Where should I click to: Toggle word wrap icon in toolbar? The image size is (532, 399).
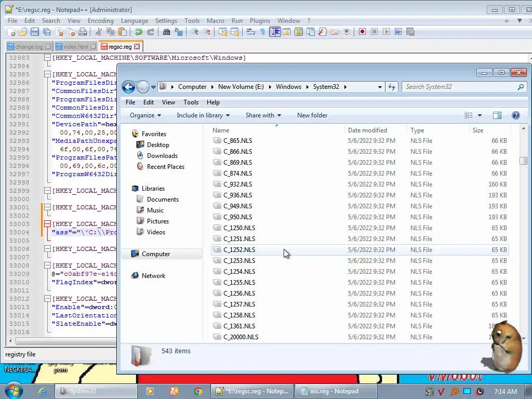tap(251, 32)
